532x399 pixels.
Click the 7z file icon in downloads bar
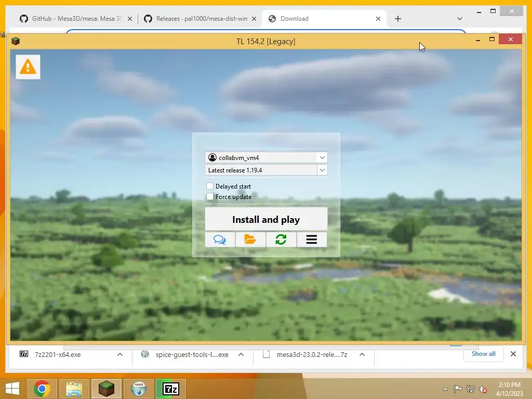[x=24, y=354]
